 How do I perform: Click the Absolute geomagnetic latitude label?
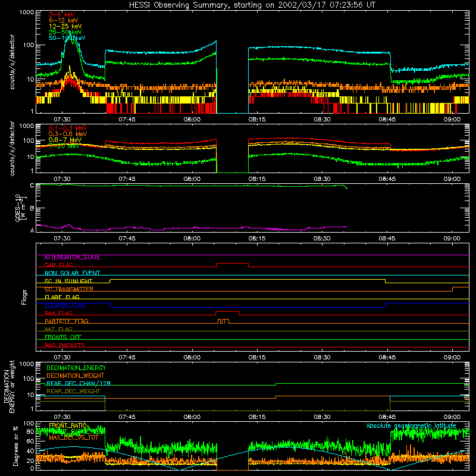pyautogui.click(x=411, y=426)
